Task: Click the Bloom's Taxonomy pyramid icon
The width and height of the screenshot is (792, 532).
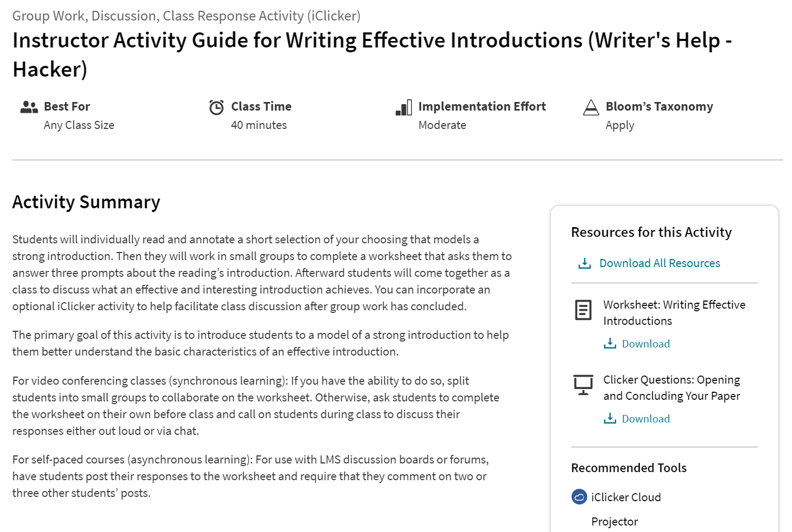Action: point(591,107)
